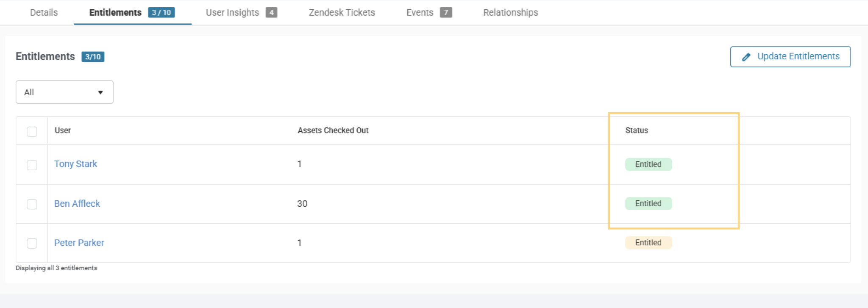868x308 pixels.
Task: Toggle the select-all checkbox in table header
Action: [32, 131]
